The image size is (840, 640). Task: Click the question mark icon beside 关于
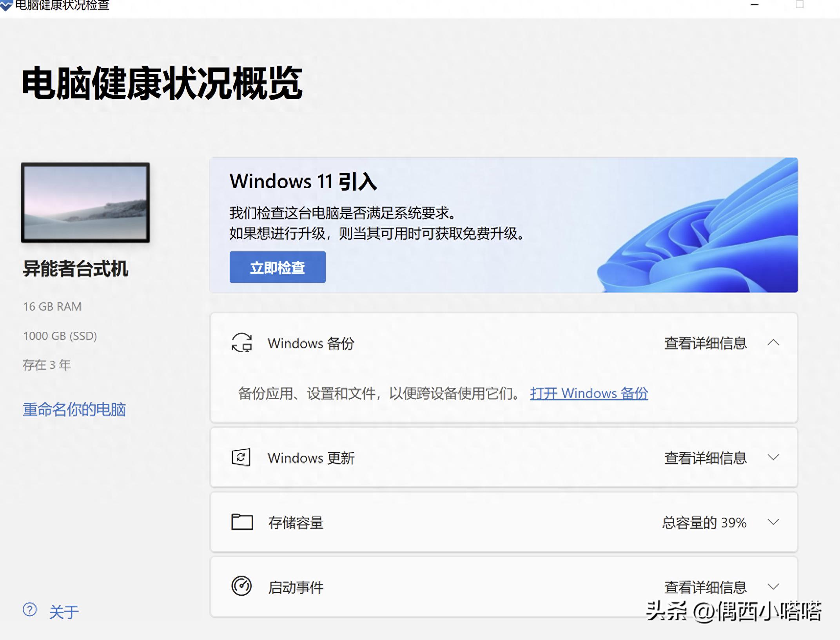(30, 609)
